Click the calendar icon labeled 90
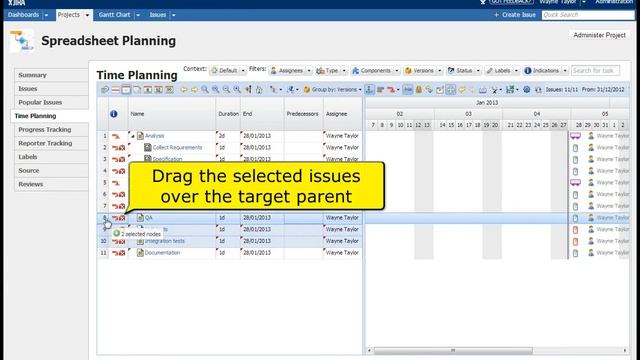640x360 pixels. coord(169,89)
